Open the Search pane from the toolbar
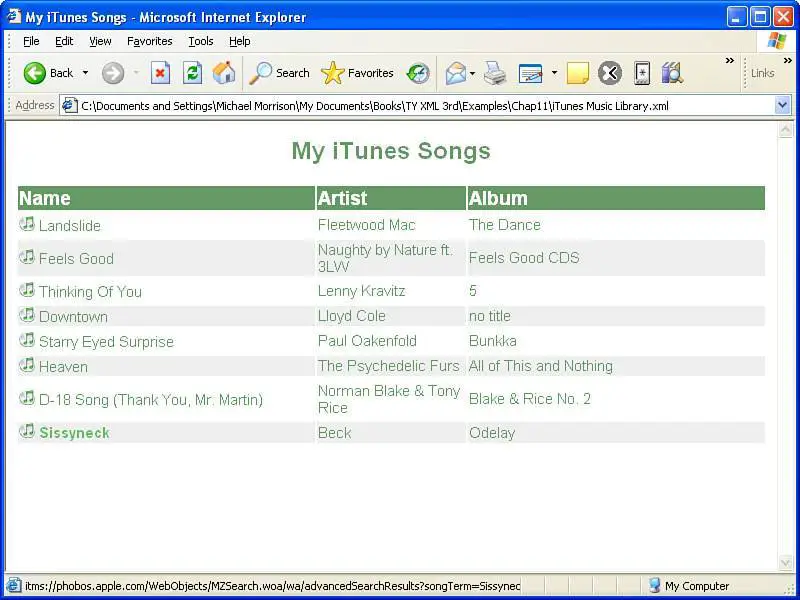 279,73
